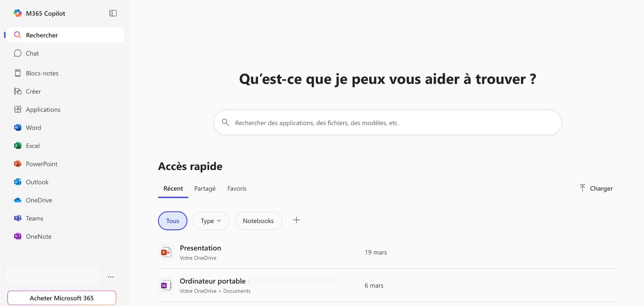This screenshot has width=644, height=306.
Task: Collapse the sidebar using the panel icon
Action: 113,13
